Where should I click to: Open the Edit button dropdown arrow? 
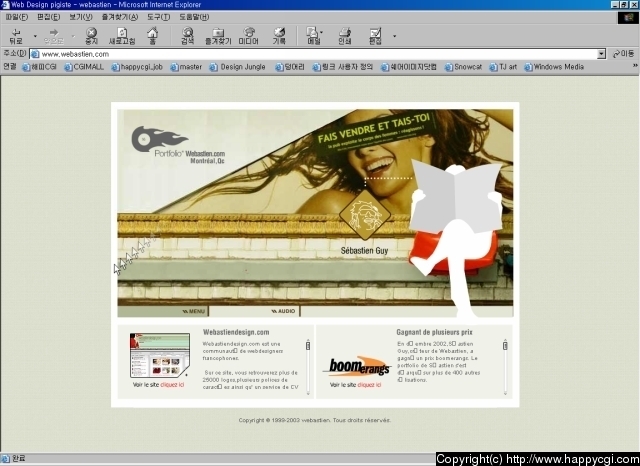(394, 36)
